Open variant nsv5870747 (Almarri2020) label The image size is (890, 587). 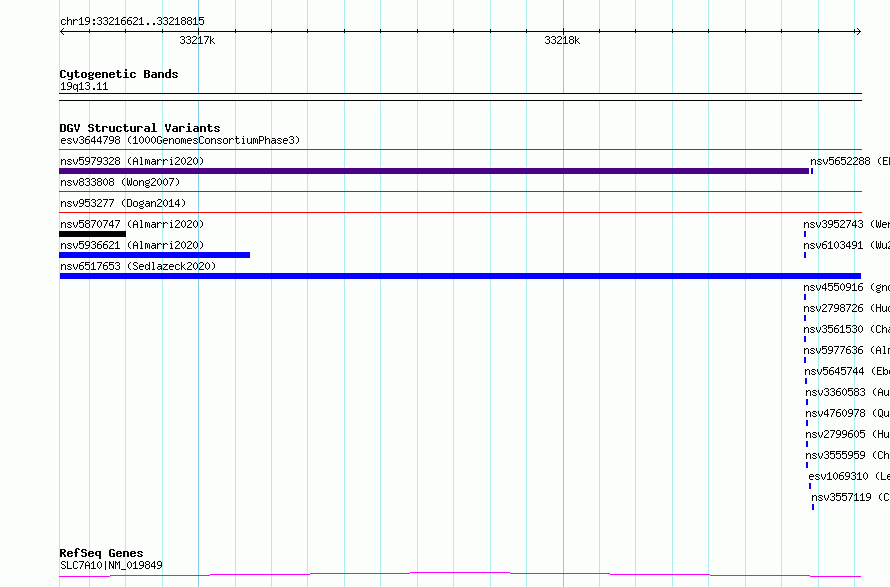coord(132,224)
